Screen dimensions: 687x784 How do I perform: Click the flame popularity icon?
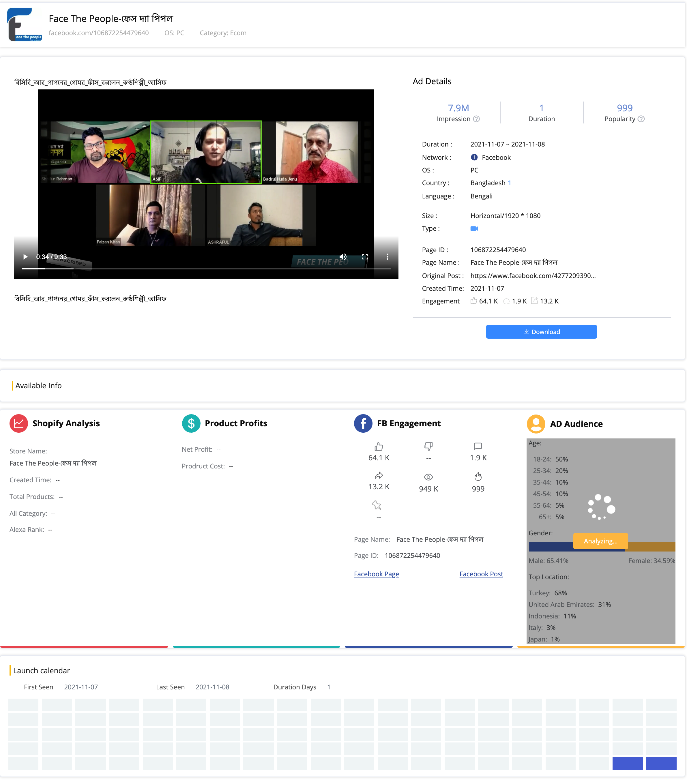point(478,476)
